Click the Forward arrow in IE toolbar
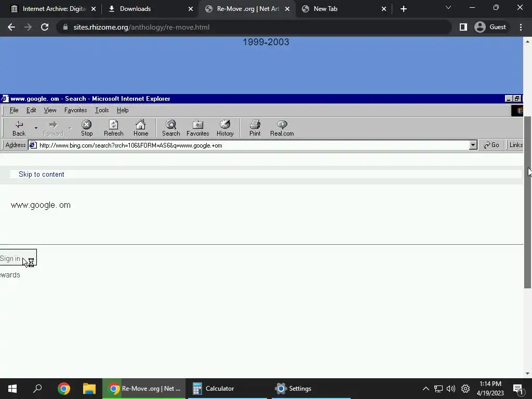 [54, 128]
